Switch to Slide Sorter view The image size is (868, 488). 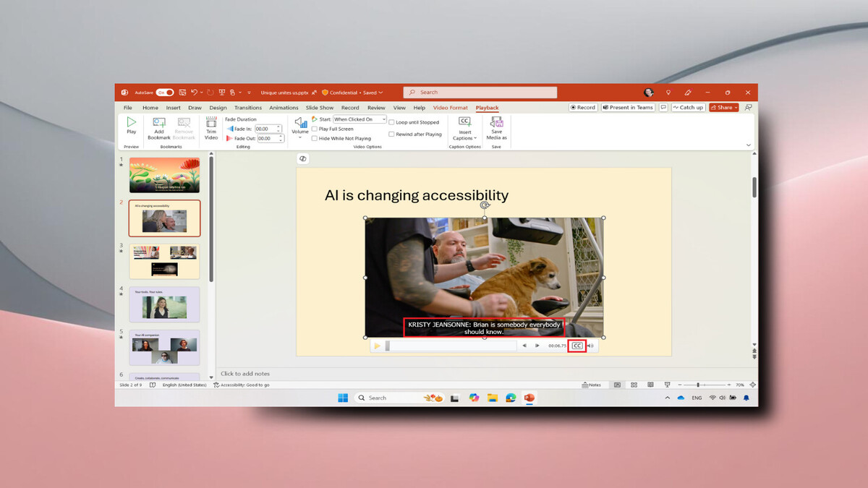point(634,385)
